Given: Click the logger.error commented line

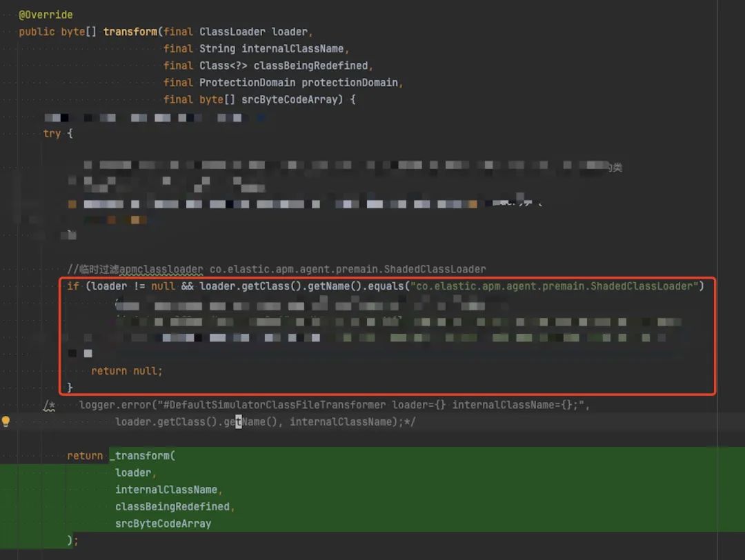Looking at the screenshot, I should coord(334,405).
